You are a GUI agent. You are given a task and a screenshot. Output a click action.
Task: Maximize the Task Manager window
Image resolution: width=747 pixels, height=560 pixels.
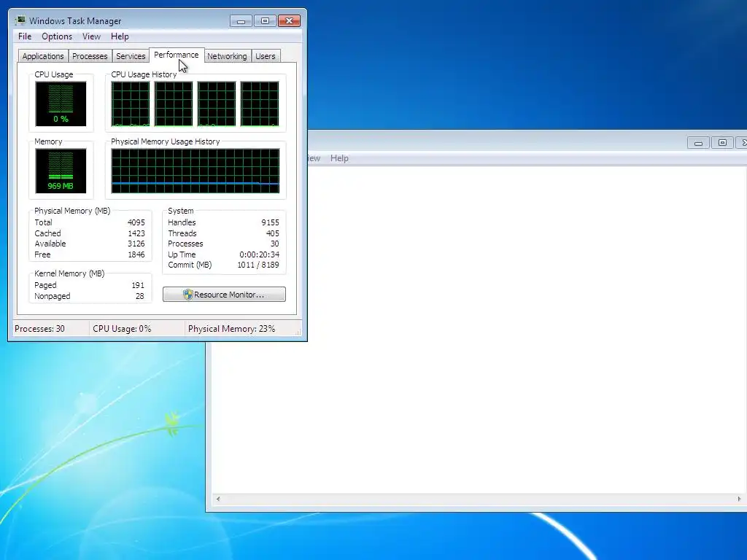(265, 21)
